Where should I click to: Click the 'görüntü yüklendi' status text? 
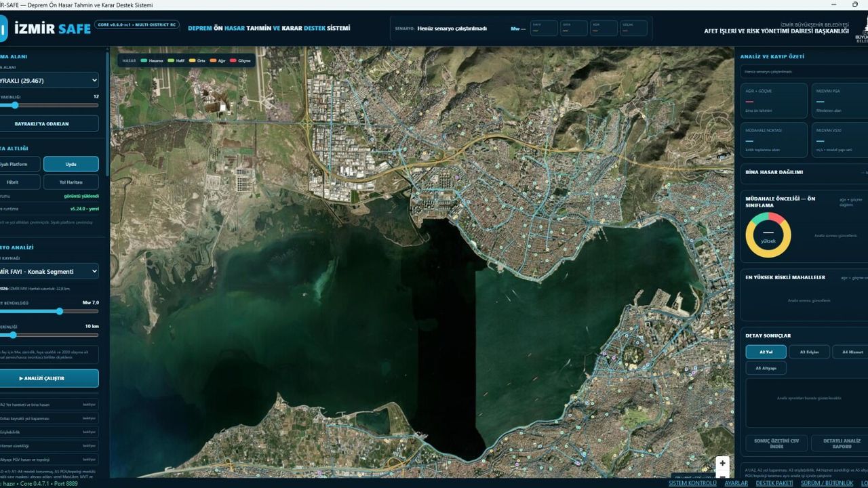pos(81,196)
